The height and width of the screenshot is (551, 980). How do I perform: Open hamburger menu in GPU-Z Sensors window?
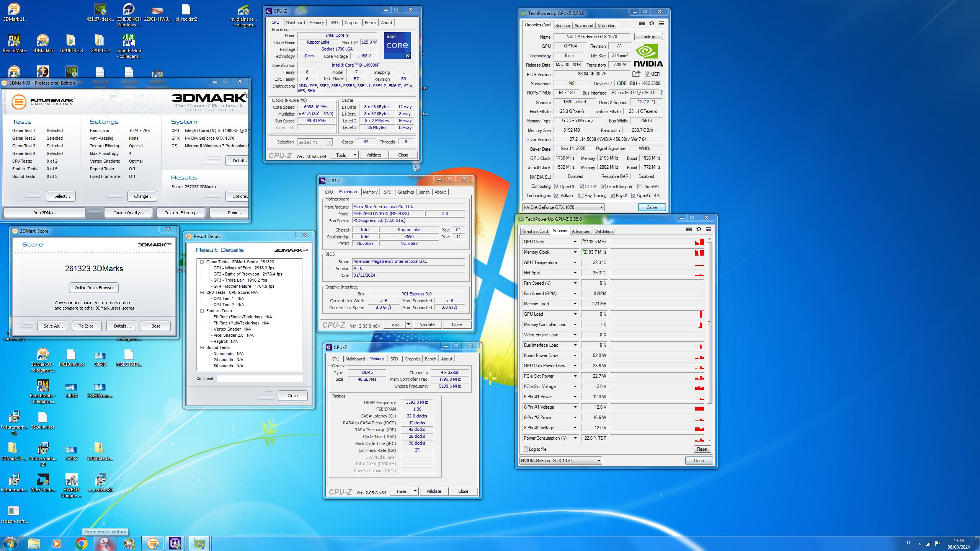tap(709, 229)
